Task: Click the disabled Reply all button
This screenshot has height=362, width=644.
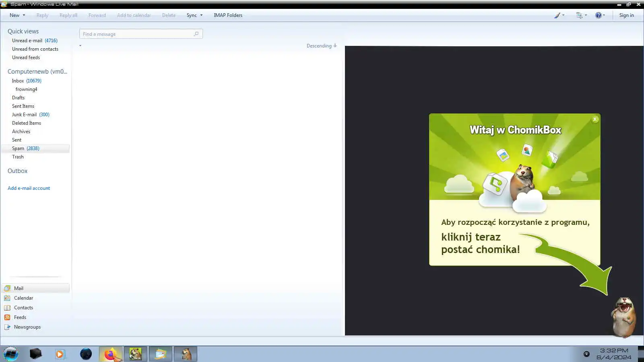Action: click(x=68, y=15)
